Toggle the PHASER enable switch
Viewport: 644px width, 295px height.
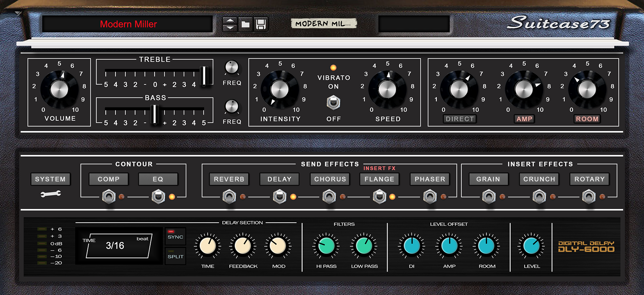coord(430,197)
